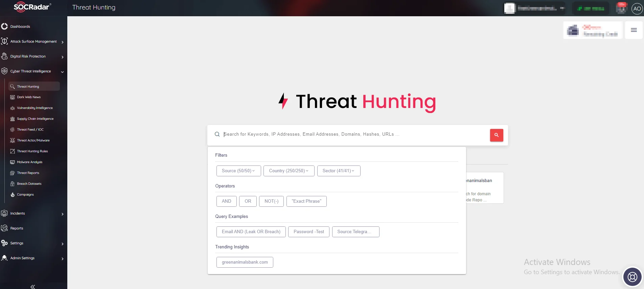The image size is (644, 289).
Task: Insert the OR operator
Action: click(x=248, y=201)
